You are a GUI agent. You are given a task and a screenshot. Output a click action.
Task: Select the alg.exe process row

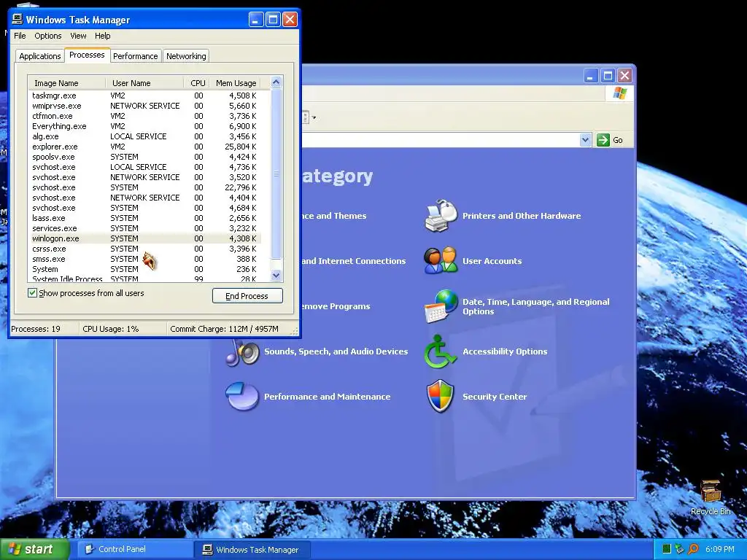point(145,136)
